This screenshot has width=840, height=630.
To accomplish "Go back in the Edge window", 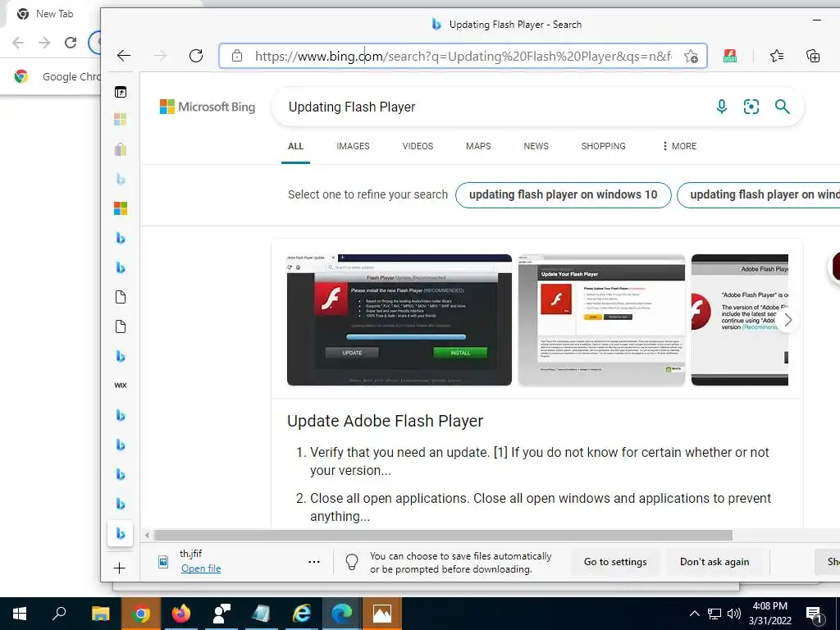I will click(x=124, y=56).
